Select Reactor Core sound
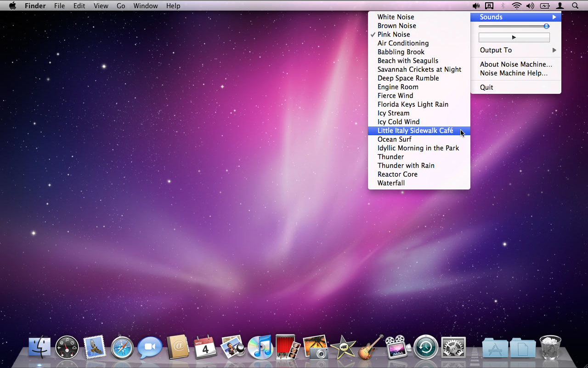 [x=419, y=174]
